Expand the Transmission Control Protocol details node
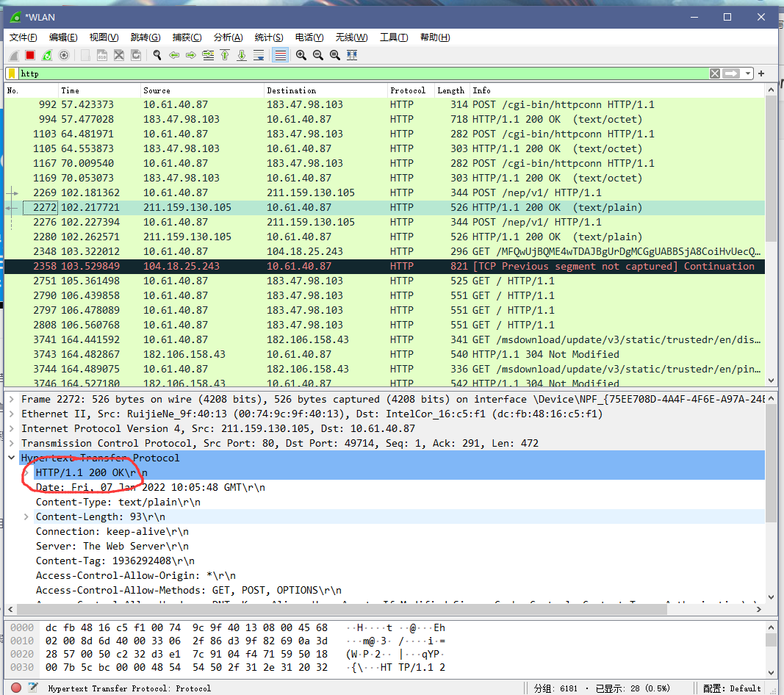The height and width of the screenshot is (695, 784). [12, 442]
